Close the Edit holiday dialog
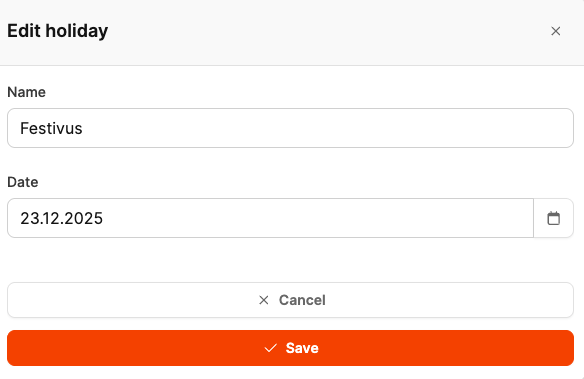This screenshot has width=584, height=379. tap(555, 31)
